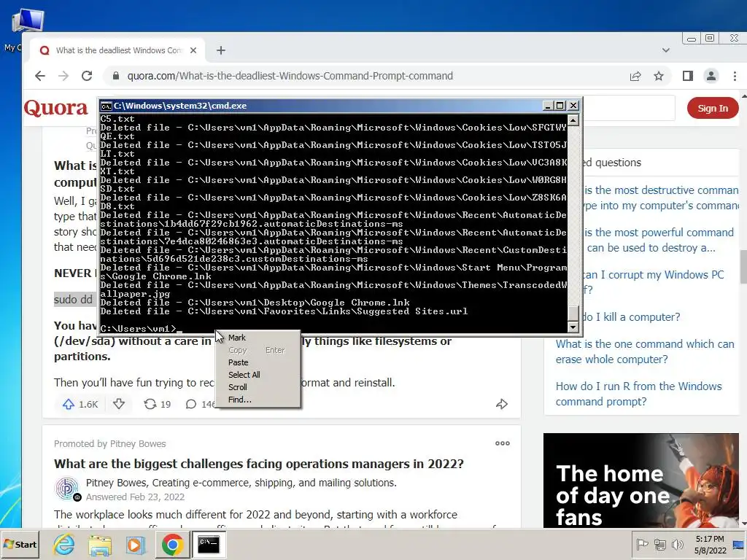The width and height of the screenshot is (747, 560).
Task: Click the Pitney Bowes profile avatar
Action: coord(67,489)
